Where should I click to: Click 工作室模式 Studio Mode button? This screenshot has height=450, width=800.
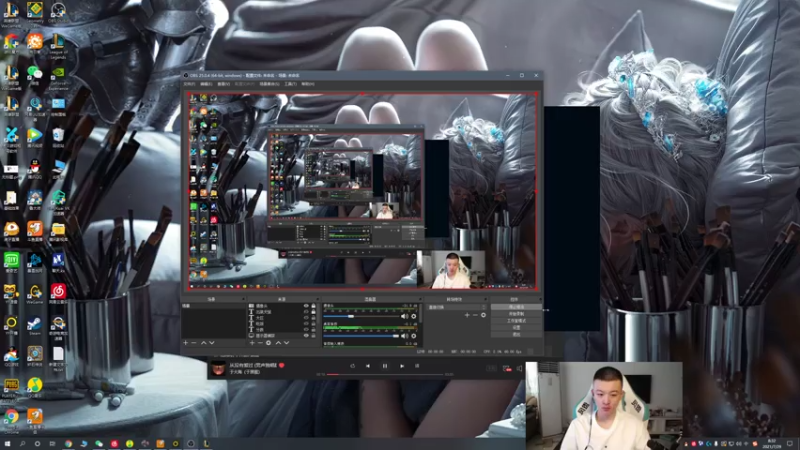516,321
